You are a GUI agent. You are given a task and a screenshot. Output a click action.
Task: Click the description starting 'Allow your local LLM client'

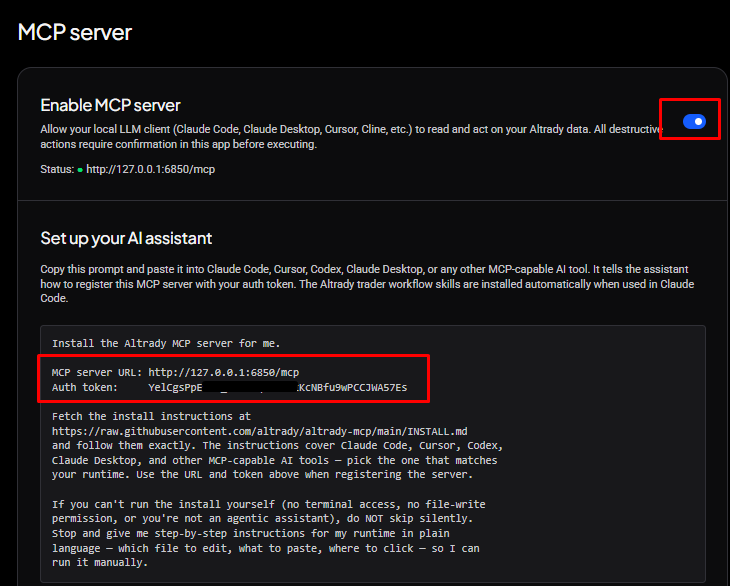[x=351, y=136]
